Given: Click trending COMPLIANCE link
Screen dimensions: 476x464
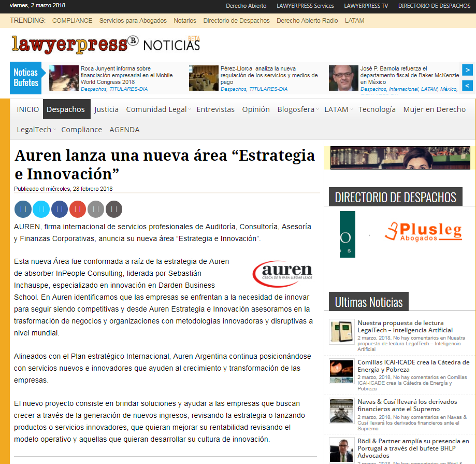Looking at the screenshot, I should click(x=72, y=21).
